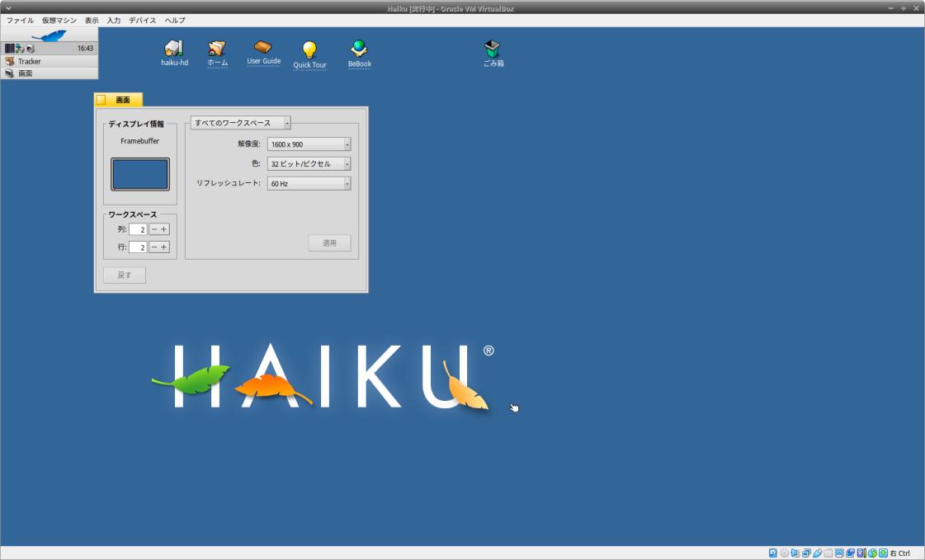This screenshot has height=560, width=925.
Task: Click the speaker volume icon in the Deskbar tray
Action: pyautogui.click(x=30, y=49)
